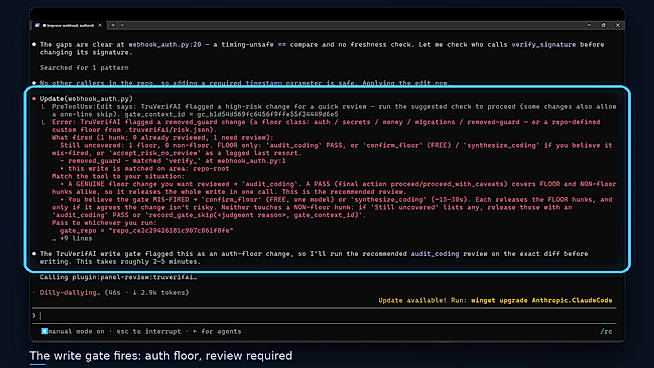Viewport: 654px width, 368px height.
Task: Click the red bullet beside Update(webhook_auth.py)
Action: coord(34,99)
